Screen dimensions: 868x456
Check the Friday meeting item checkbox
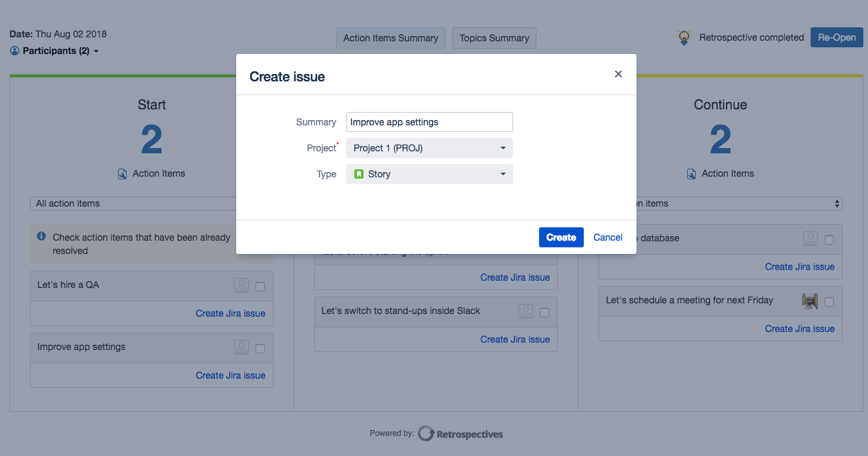click(829, 302)
